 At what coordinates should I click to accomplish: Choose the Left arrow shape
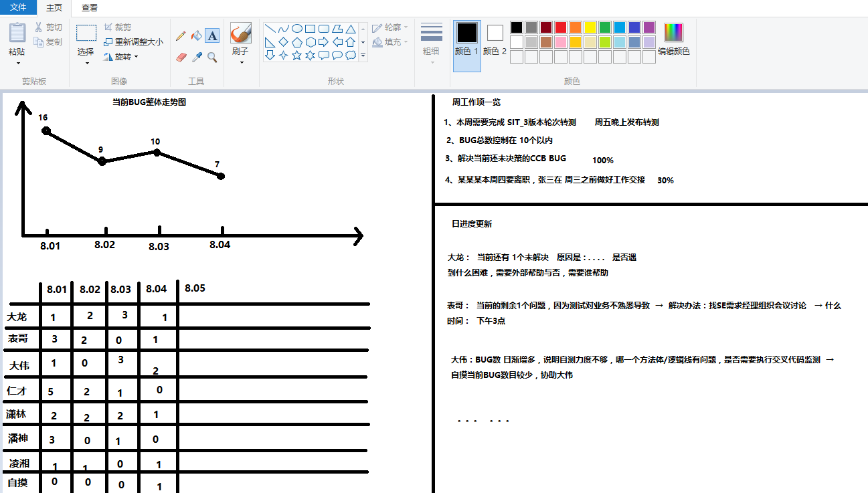(337, 42)
